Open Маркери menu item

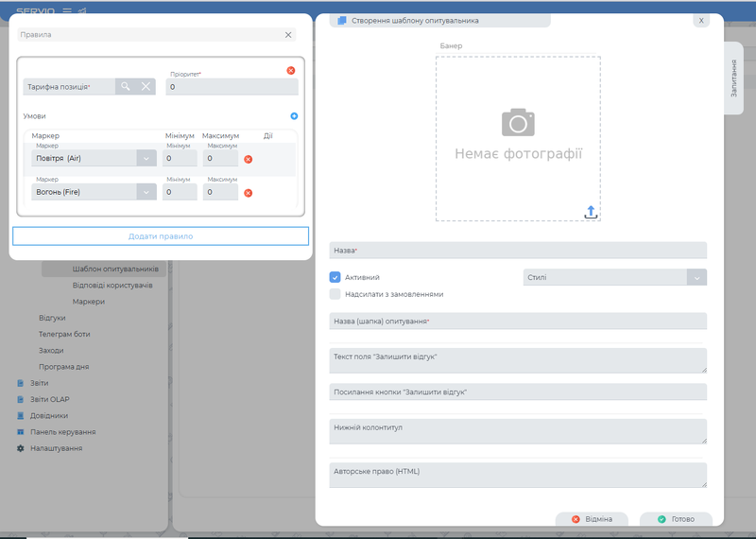click(x=89, y=302)
